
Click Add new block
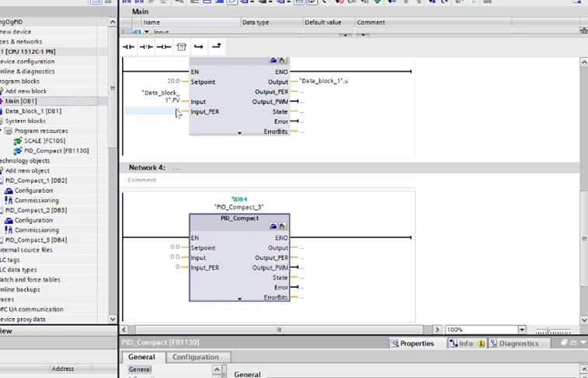pos(25,91)
